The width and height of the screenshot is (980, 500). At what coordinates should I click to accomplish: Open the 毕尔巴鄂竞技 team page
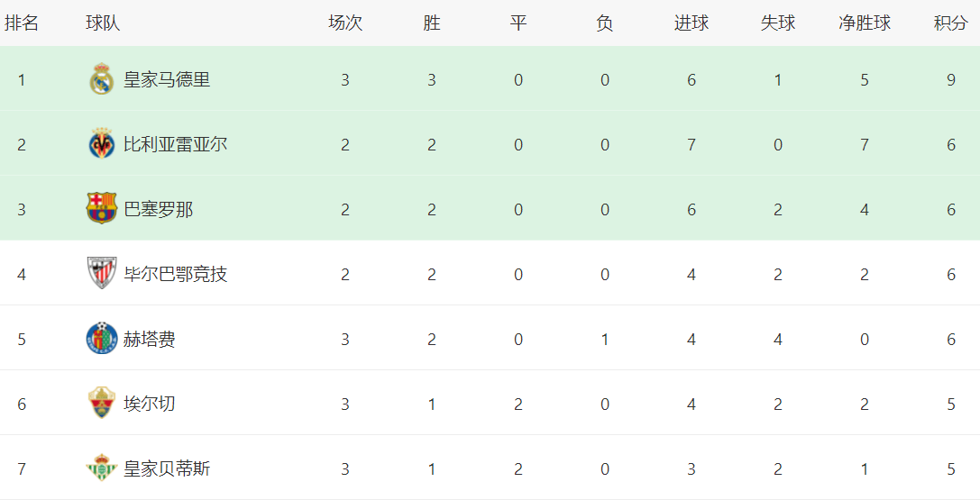click(x=175, y=274)
